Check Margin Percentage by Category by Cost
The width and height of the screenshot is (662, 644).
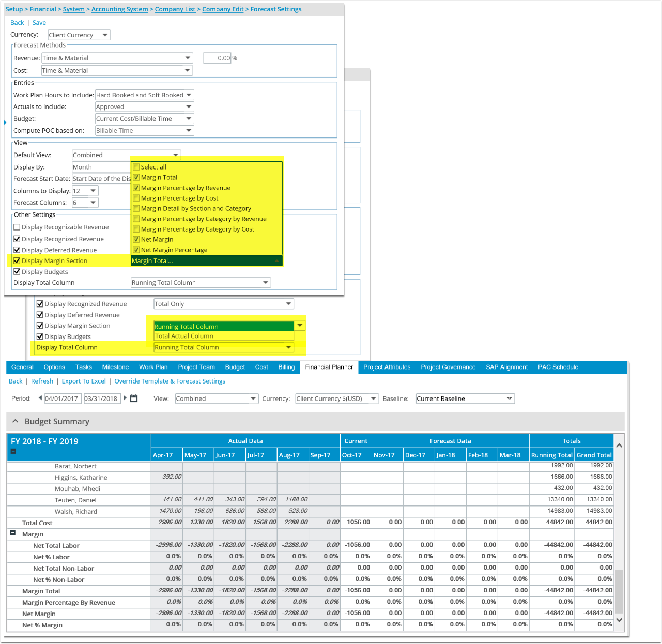tap(136, 229)
